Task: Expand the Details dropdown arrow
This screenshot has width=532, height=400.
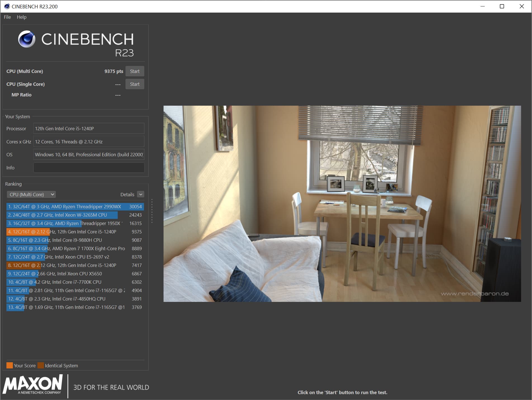Action: (x=141, y=195)
